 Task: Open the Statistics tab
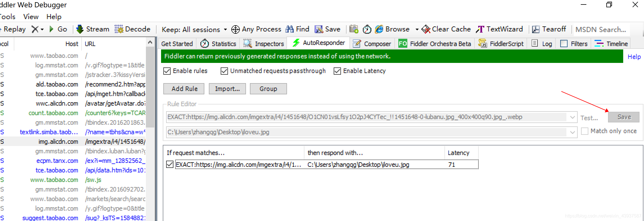tap(218, 44)
